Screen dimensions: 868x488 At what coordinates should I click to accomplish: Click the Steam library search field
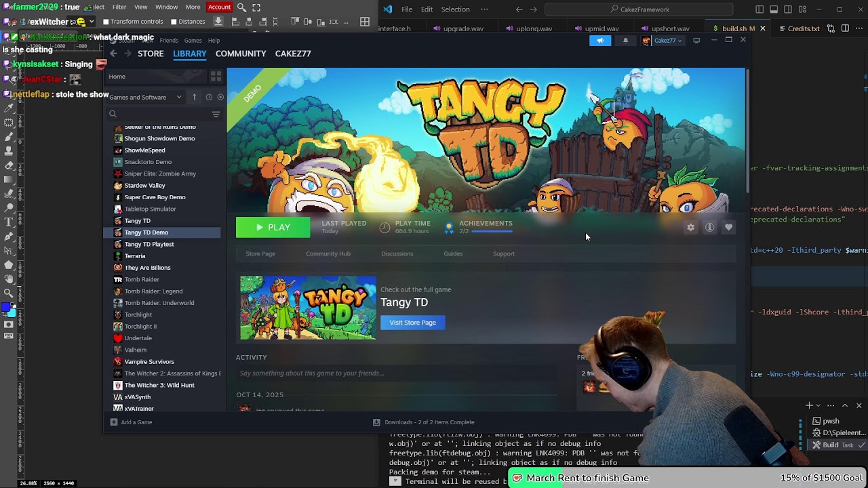(159, 115)
